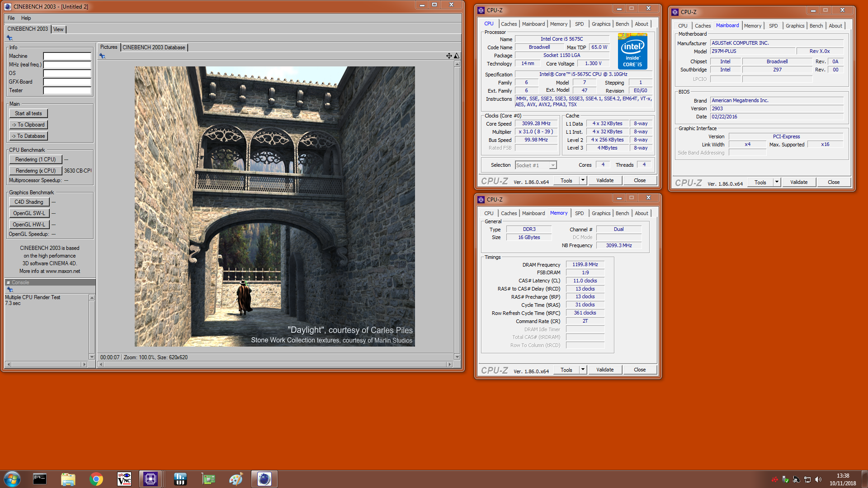Click the title bar icon of the CPU-Z Memory window

tap(481, 199)
